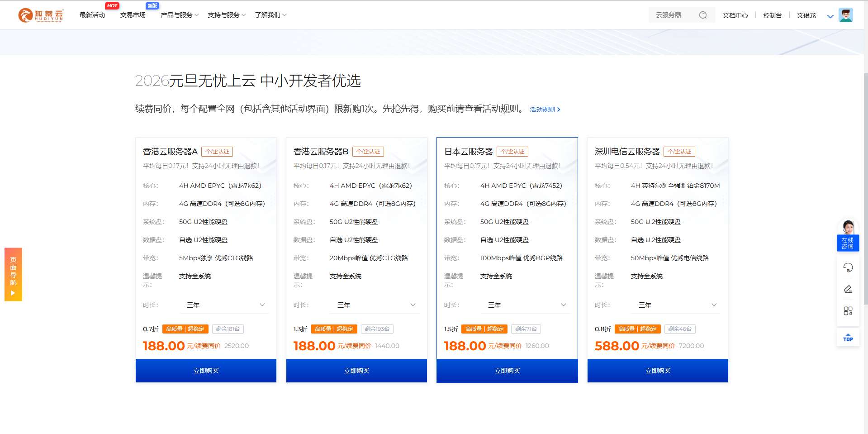Expand the 页面导航 side panel

tap(13, 274)
